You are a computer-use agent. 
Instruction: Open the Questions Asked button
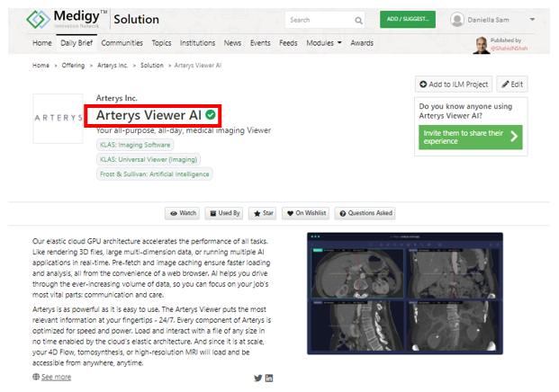coord(365,213)
